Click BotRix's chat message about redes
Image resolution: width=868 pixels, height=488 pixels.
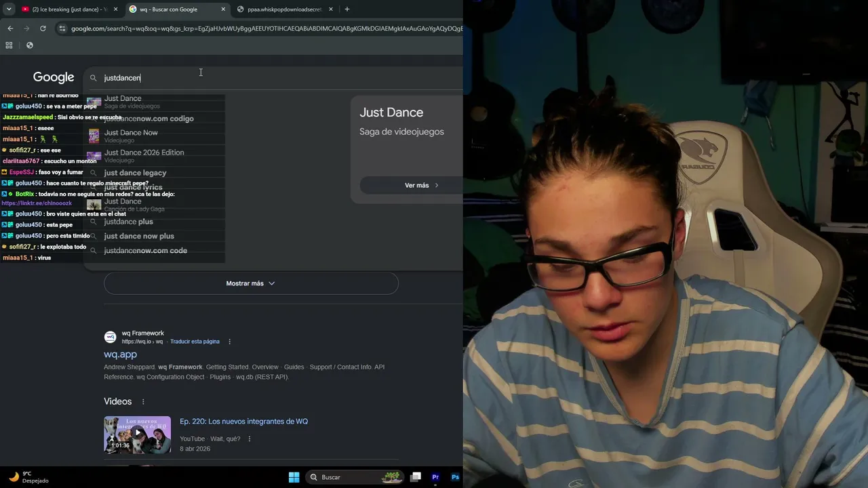[88, 194]
